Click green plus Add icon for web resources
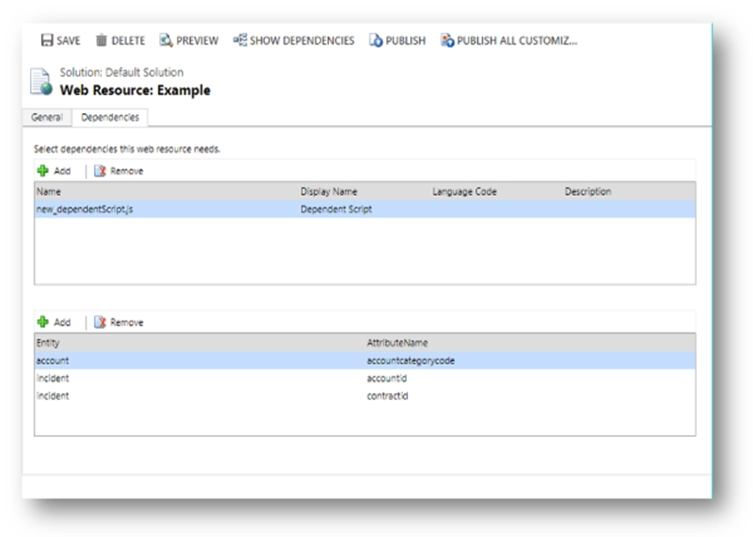Viewport: 753px width, 537px height. click(x=43, y=171)
